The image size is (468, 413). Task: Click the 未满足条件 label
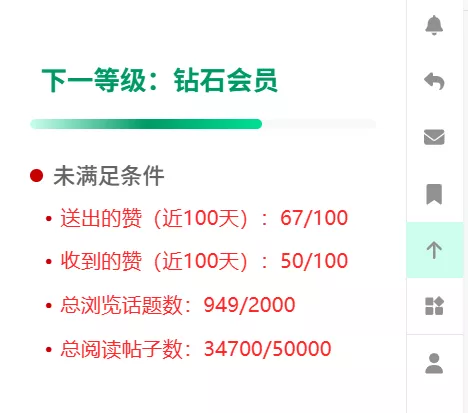tap(109, 176)
